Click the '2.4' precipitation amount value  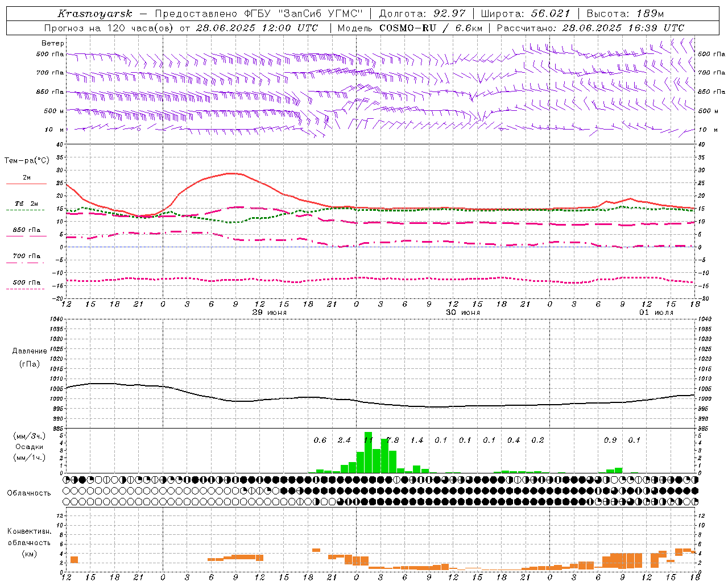(344, 440)
